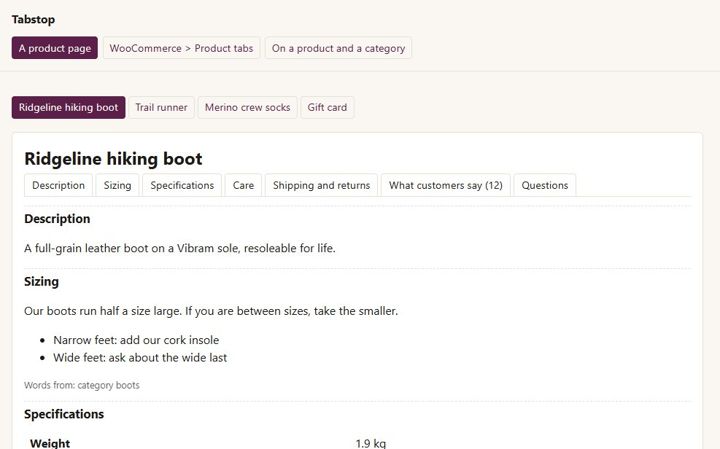Select the 'A product page' view button
Viewport: 720px width, 449px height.
pos(55,48)
